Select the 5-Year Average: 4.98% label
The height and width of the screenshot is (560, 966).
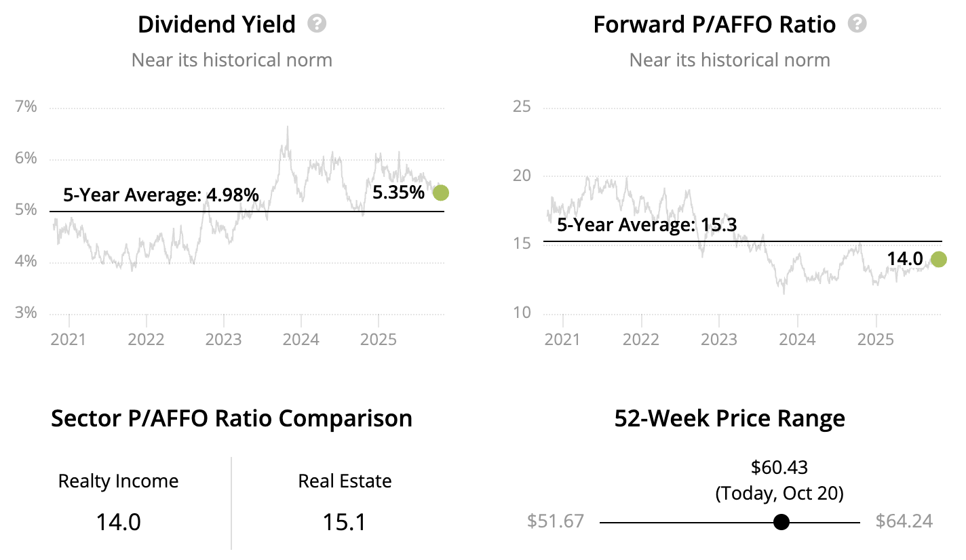point(161,195)
